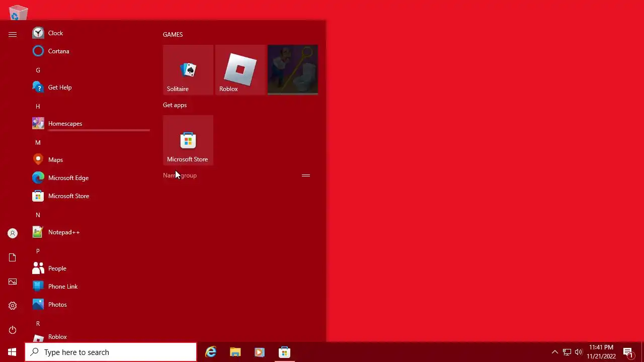Image resolution: width=644 pixels, height=362 pixels.
Task: Click the Name group field
Action: pyautogui.click(x=180, y=175)
